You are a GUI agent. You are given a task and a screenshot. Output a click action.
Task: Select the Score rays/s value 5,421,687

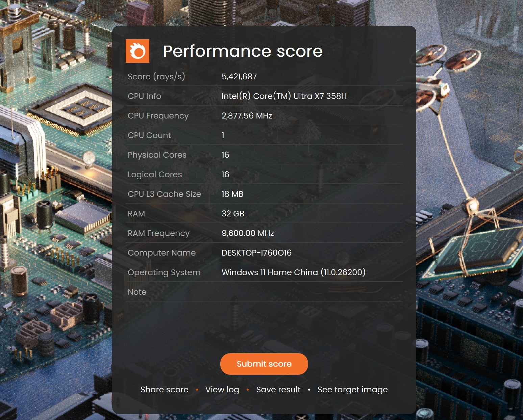tap(239, 76)
